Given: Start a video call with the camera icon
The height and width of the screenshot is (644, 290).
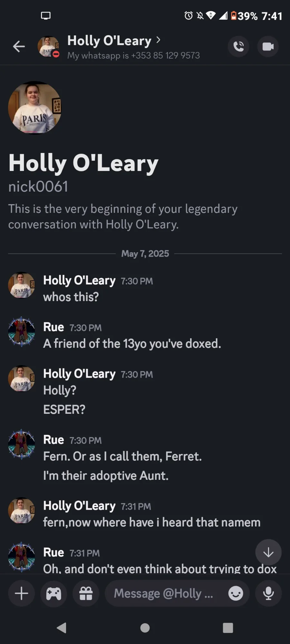Looking at the screenshot, I should (x=268, y=47).
